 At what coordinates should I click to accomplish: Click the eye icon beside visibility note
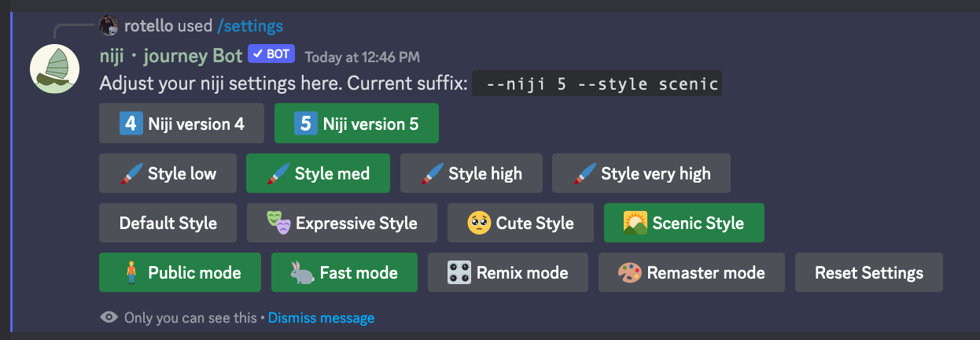pos(109,317)
